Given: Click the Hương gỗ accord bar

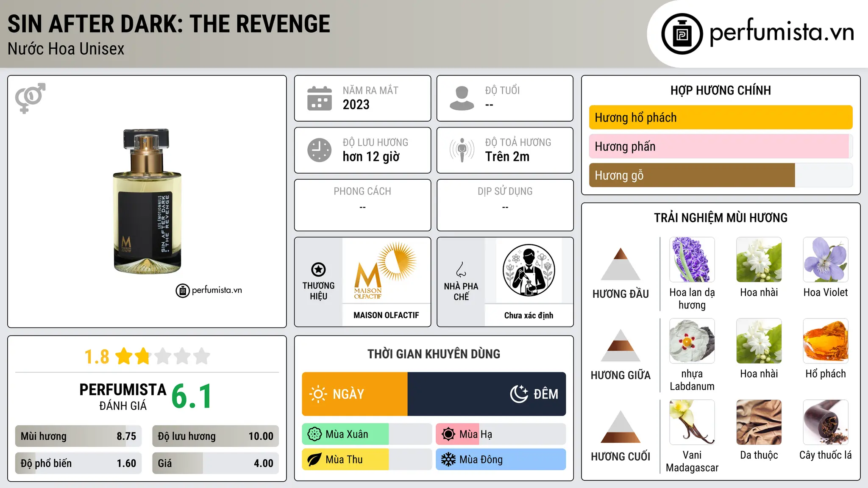Looking at the screenshot, I should [x=721, y=175].
